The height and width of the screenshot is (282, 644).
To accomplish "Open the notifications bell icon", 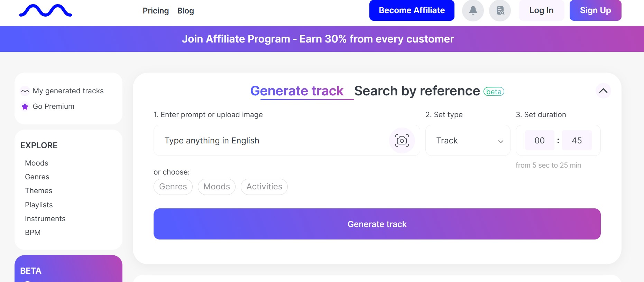I will (x=473, y=11).
